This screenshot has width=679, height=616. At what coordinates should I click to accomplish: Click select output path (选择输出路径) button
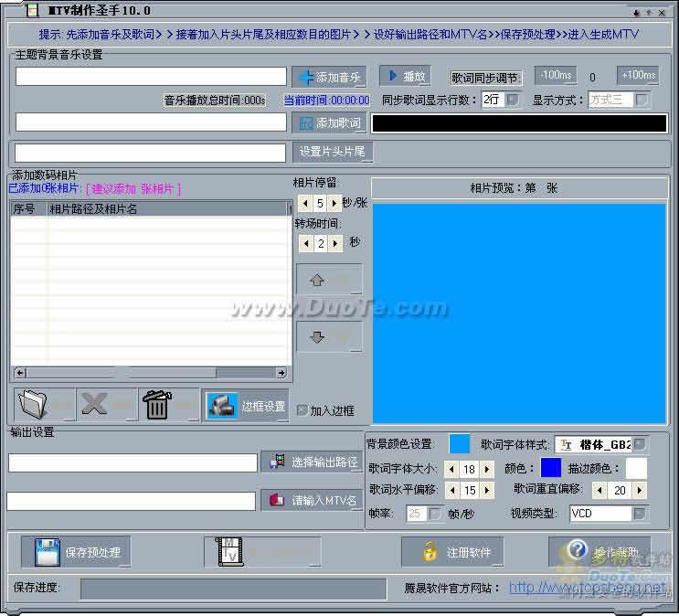click(x=312, y=462)
